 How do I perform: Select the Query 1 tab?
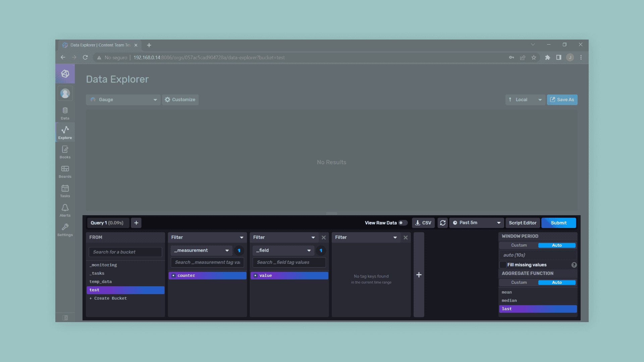pyautogui.click(x=107, y=223)
